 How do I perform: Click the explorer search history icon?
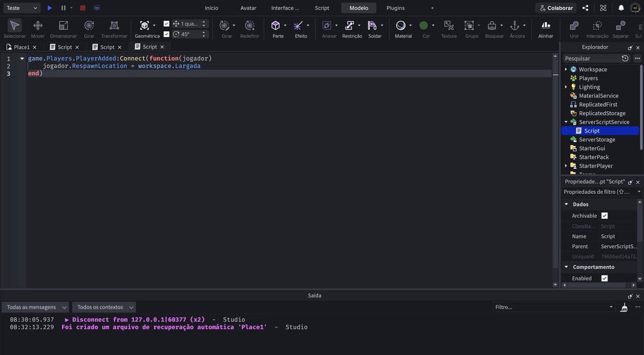pyautogui.click(x=625, y=58)
